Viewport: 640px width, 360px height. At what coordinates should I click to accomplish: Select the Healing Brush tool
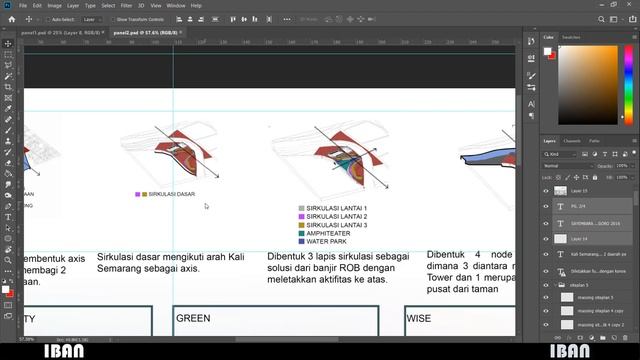pyautogui.click(x=8, y=120)
